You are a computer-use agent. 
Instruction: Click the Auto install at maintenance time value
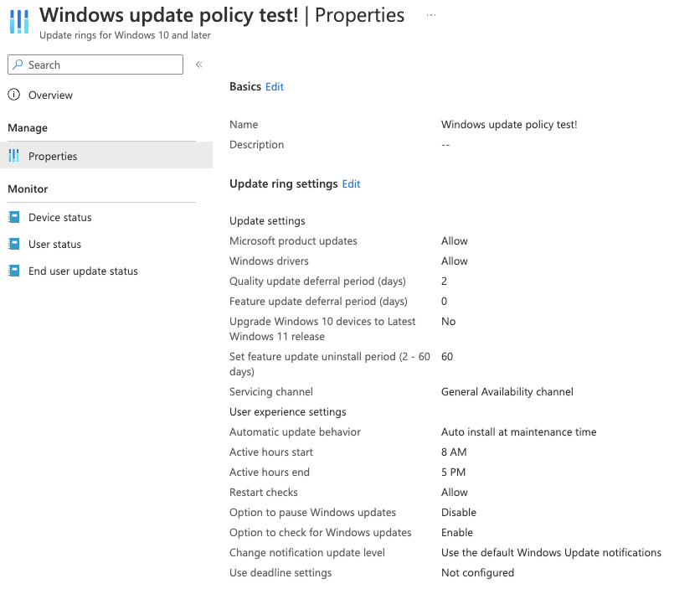coord(518,432)
